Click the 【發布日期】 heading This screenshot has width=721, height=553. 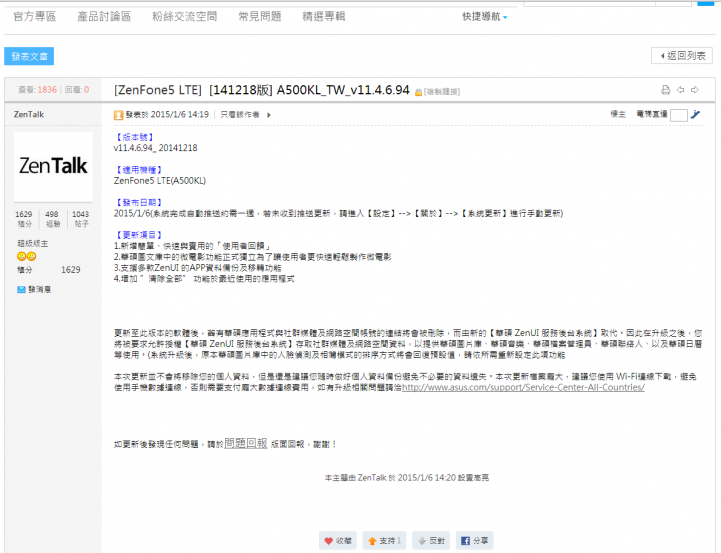click(138, 202)
